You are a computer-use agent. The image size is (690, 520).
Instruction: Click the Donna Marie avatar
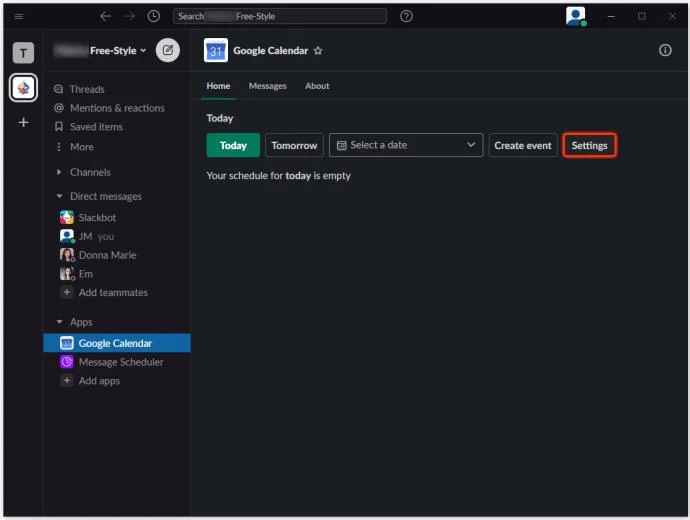(66, 255)
